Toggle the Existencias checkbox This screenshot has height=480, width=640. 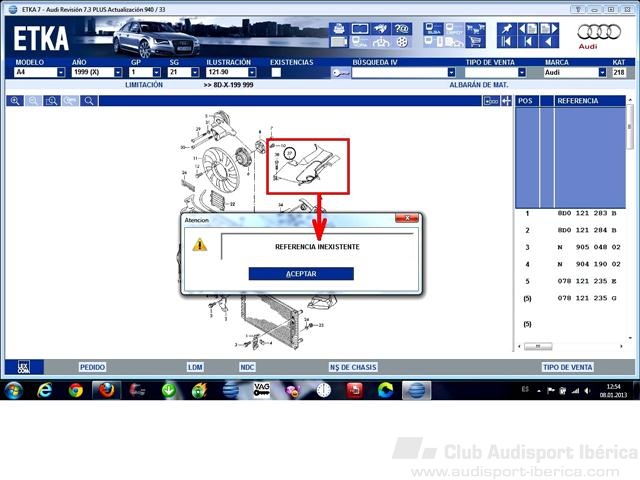[x=276, y=73]
